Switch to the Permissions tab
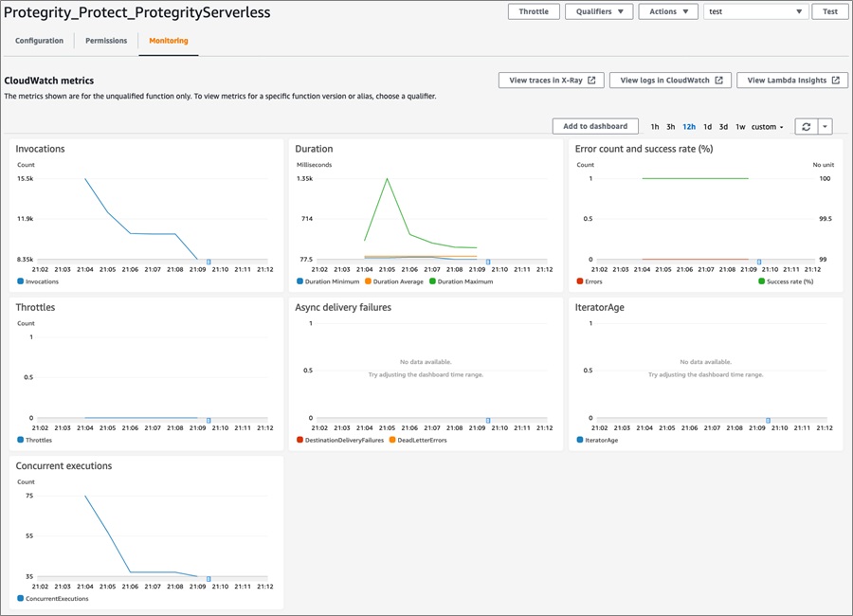Viewport: 853px width, 616px height. click(106, 41)
